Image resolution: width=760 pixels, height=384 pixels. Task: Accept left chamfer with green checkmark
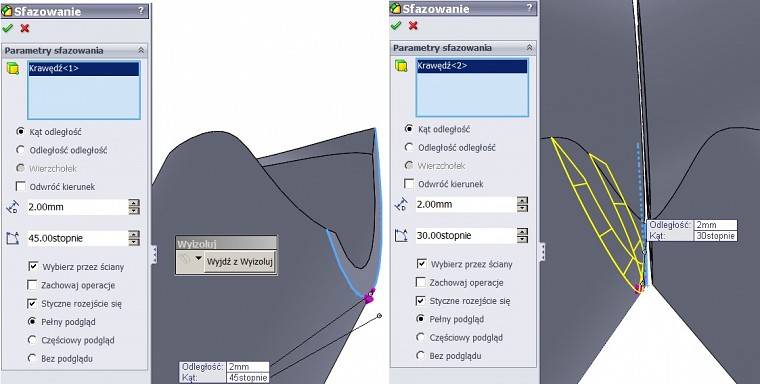tap(7, 28)
